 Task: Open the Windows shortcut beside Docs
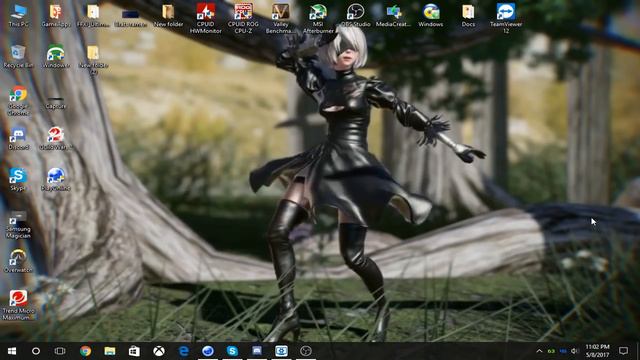click(x=431, y=16)
